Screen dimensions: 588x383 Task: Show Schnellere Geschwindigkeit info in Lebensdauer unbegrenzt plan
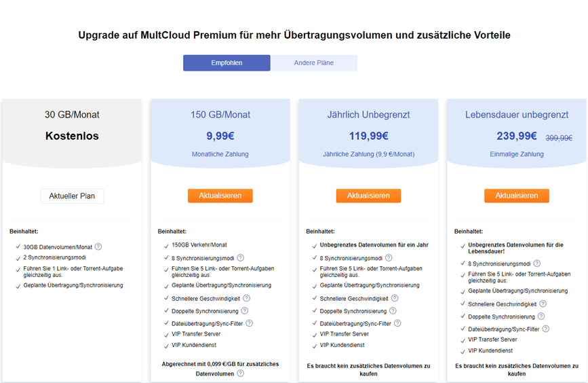pos(543,304)
